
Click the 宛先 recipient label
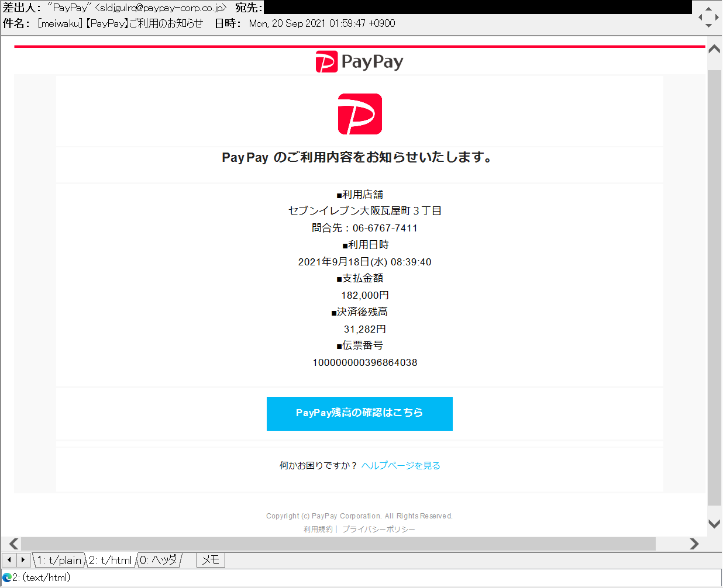point(249,8)
